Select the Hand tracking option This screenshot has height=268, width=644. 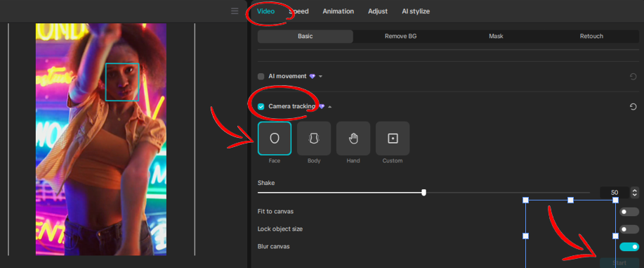point(353,139)
